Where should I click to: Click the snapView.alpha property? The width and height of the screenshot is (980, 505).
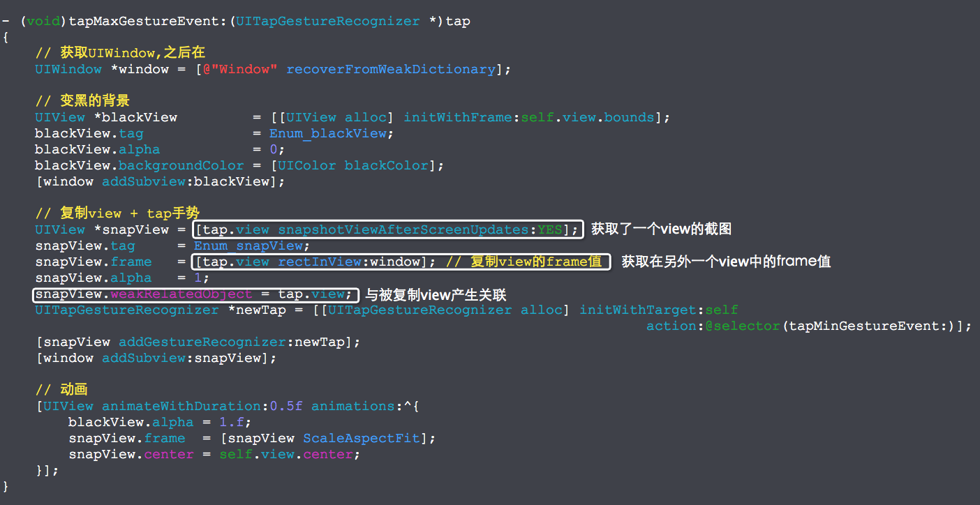[94, 278]
